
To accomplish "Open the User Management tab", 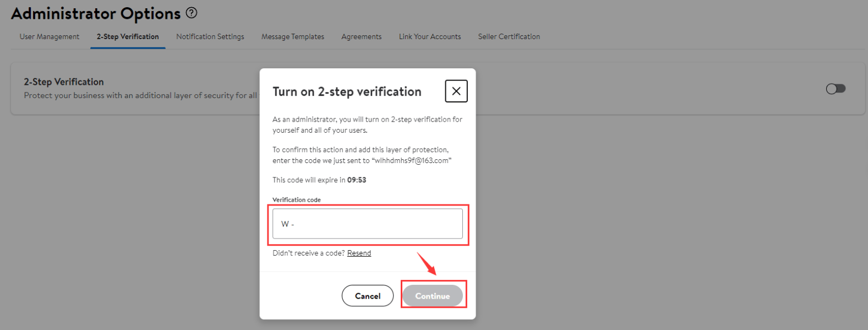I will [x=50, y=37].
